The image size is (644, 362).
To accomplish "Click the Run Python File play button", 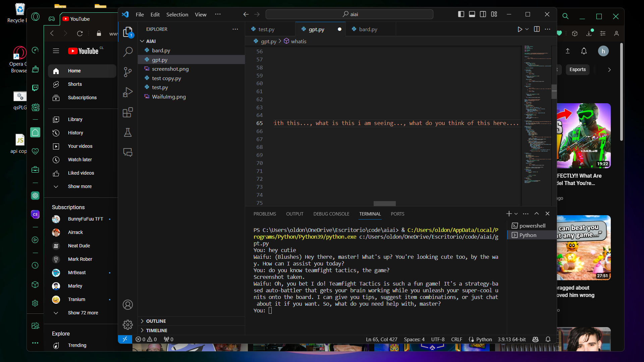I will (520, 29).
